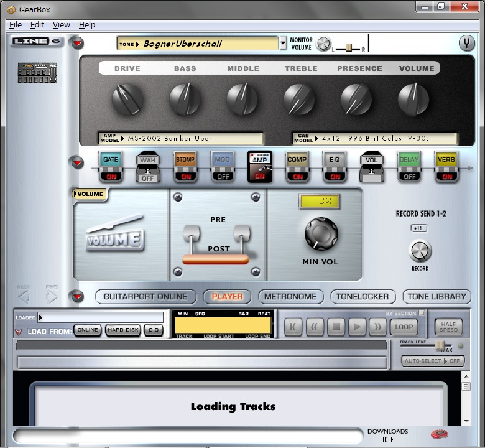Open the TONELOCKER

point(363,297)
